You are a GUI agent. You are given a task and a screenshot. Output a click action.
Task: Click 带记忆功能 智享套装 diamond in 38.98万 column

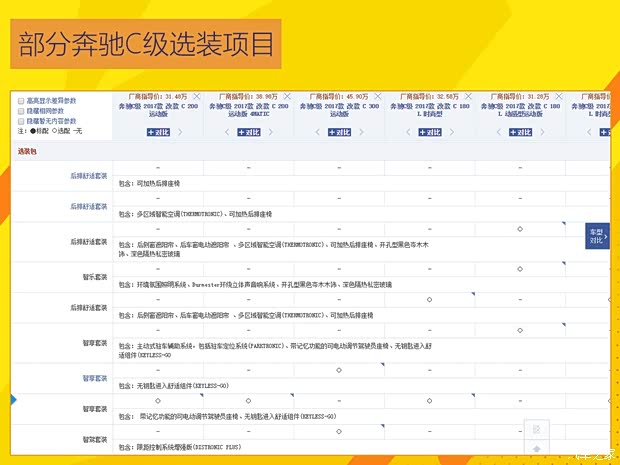248,401
